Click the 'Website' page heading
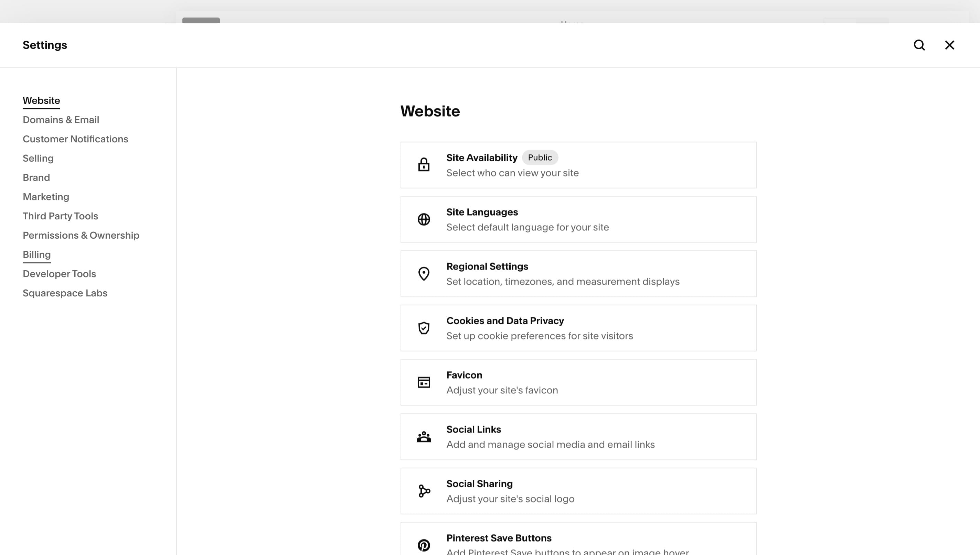980x555 pixels. click(430, 111)
